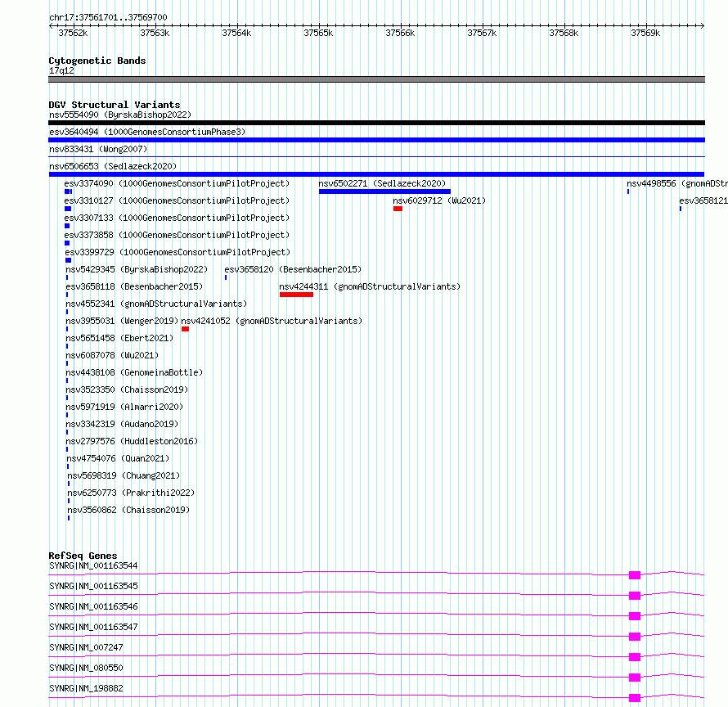Viewport: 728px width, 707px height.
Task: Click nsv4754076 (Quan2021) label
Action: tap(119, 458)
